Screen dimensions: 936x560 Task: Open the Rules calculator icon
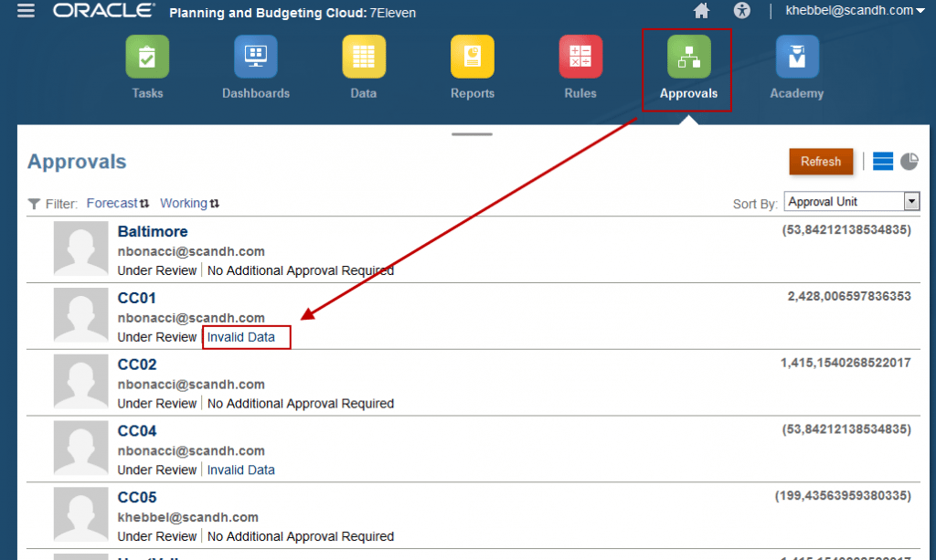[x=580, y=57]
